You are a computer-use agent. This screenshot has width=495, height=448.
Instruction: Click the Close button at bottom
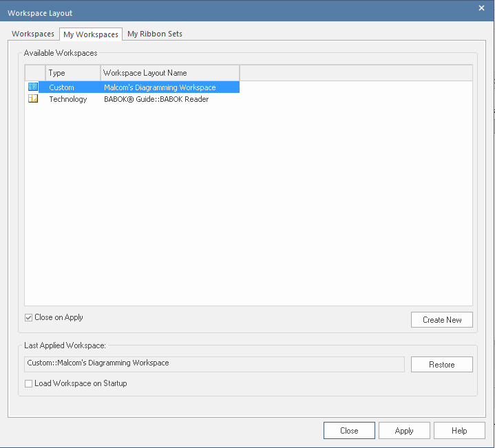tap(349, 431)
